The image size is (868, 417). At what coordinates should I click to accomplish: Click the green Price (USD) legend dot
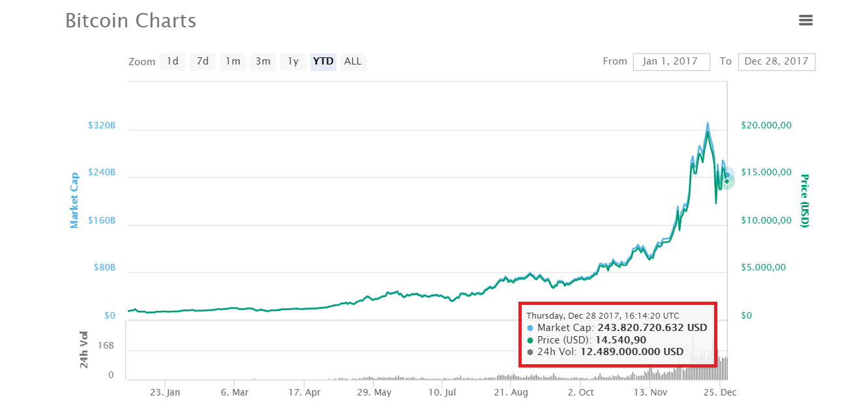pos(530,339)
